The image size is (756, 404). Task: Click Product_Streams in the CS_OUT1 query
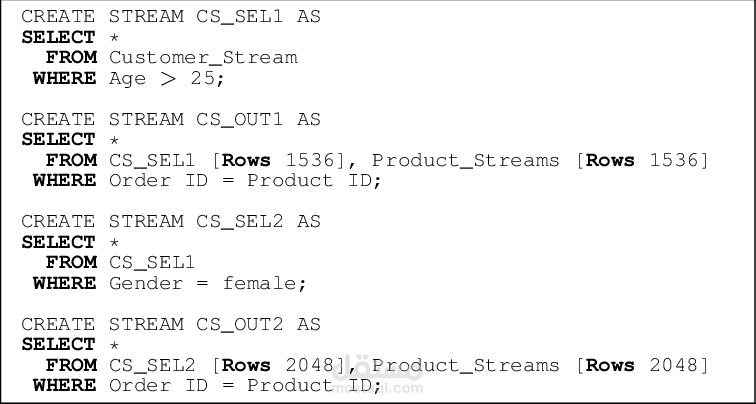(x=466, y=160)
